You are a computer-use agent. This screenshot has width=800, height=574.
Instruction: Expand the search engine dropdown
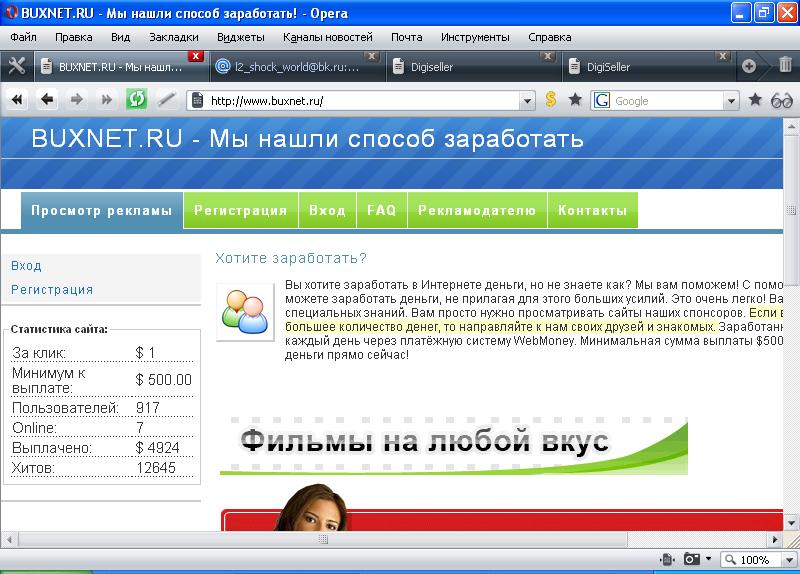731,101
